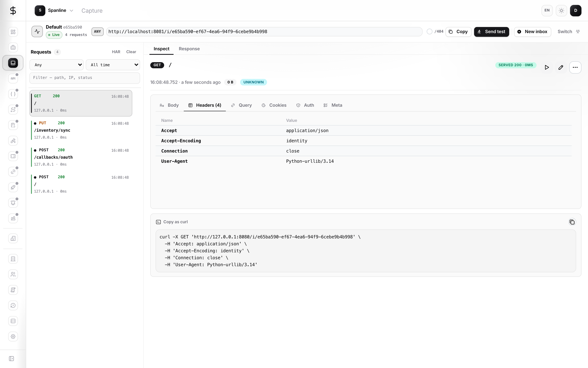This screenshot has width=588, height=368.
Task: Replay the request with the play icon
Action: [x=547, y=67]
